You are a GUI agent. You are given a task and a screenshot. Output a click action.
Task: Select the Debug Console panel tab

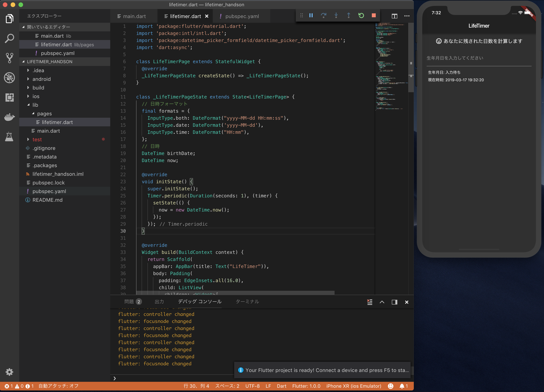(x=200, y=302)
